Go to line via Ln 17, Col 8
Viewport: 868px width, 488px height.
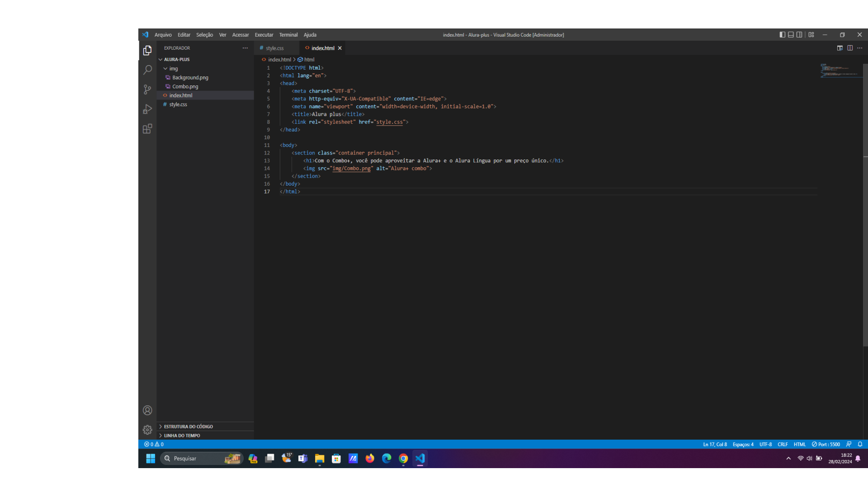pyautogui.click(x=715, y=444)
